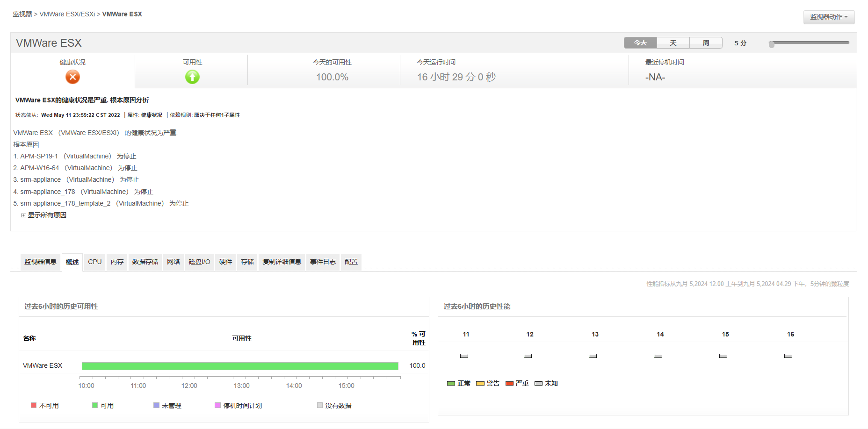This screenshot has height=429, width=868.
Task: Click the -NA- last downtime value
Action: coord(655,77)
